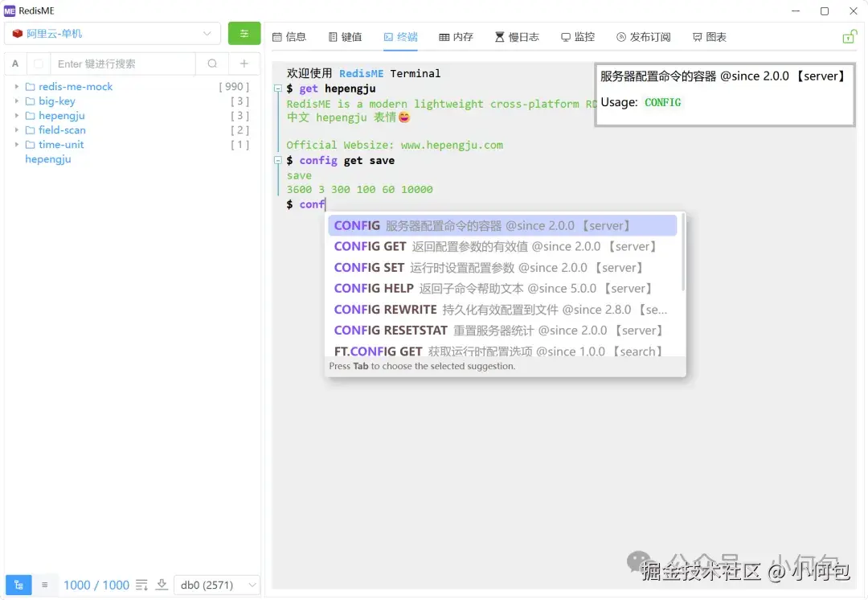Click the '1000 / 1000' key count
868x600 pixels.
coord(96,585)
